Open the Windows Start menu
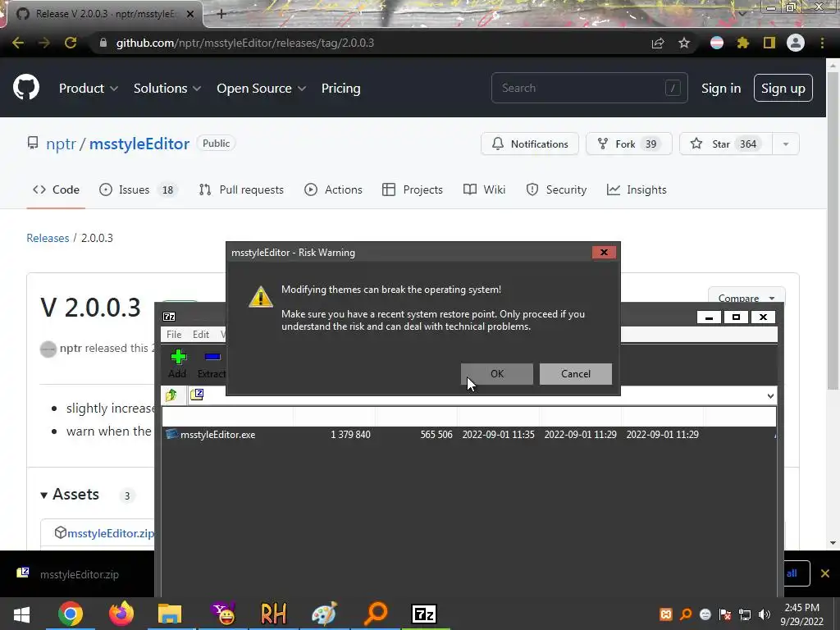This screenshot has height=630, width=840. click(21, 614)
